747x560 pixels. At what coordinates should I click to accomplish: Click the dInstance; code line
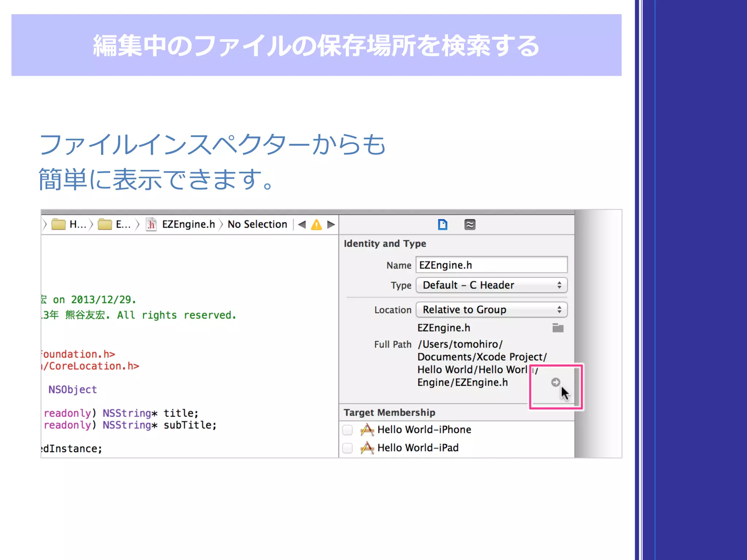point(71,449)
